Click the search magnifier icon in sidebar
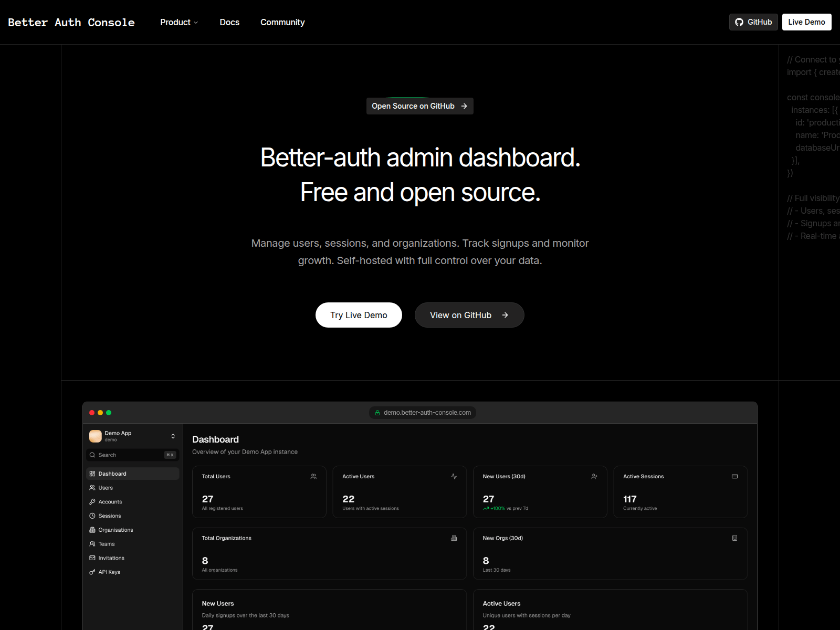 [92, 455]
